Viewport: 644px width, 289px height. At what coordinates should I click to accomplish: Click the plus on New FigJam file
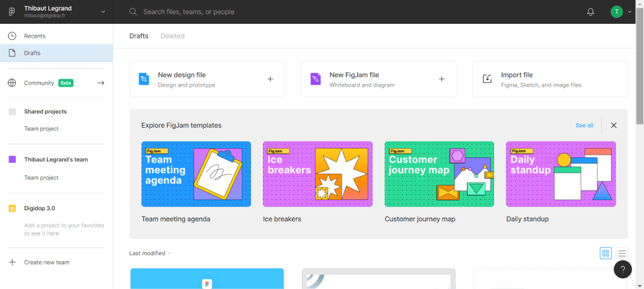[x=442, y=79]
